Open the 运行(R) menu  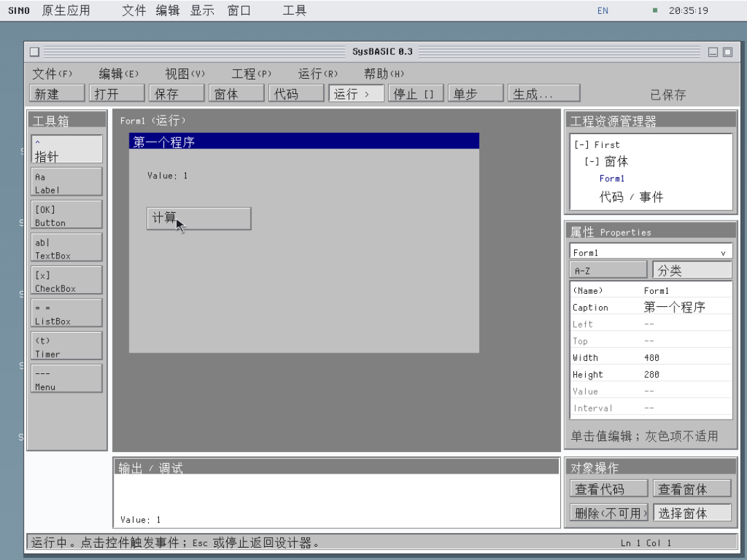[317, 74]
